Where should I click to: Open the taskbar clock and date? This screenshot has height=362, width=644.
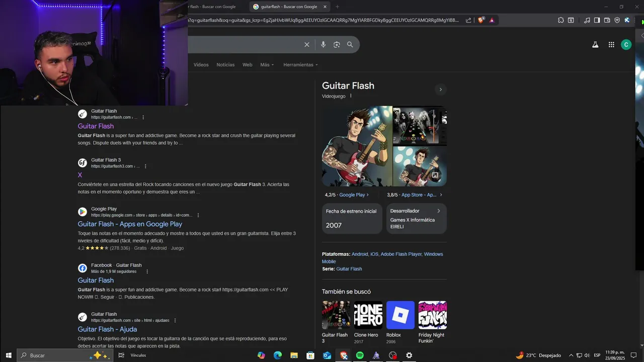(x=615, y=355)
